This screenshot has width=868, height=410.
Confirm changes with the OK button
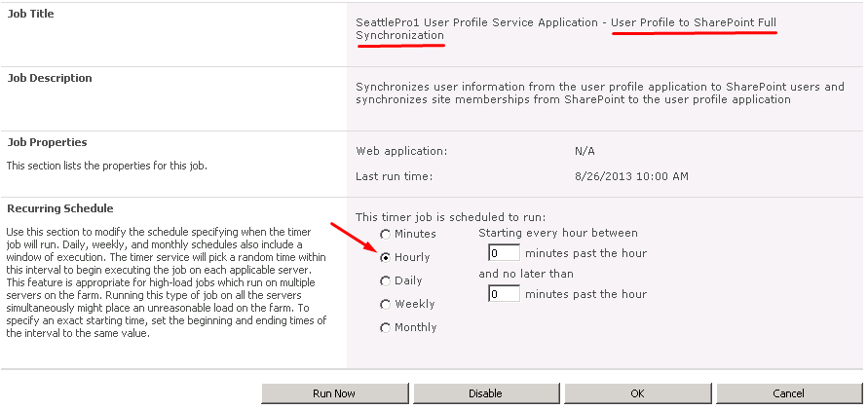click(637, 393)
